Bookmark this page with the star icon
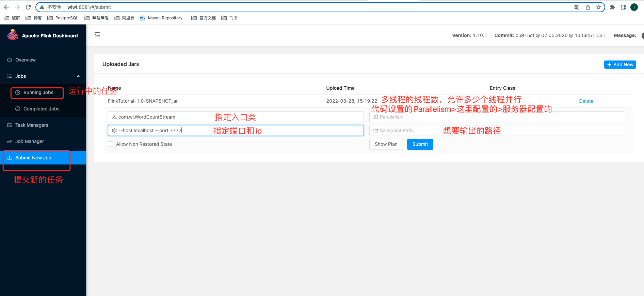This screenshot has height=296, width=644. tap(599, 7)
